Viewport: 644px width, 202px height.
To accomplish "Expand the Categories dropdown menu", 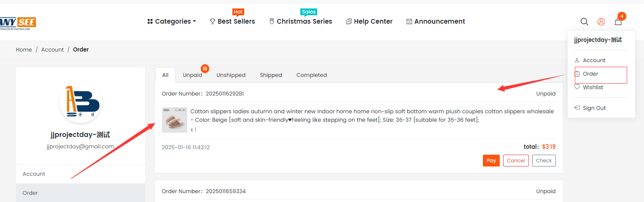I will tap(172, 22).
